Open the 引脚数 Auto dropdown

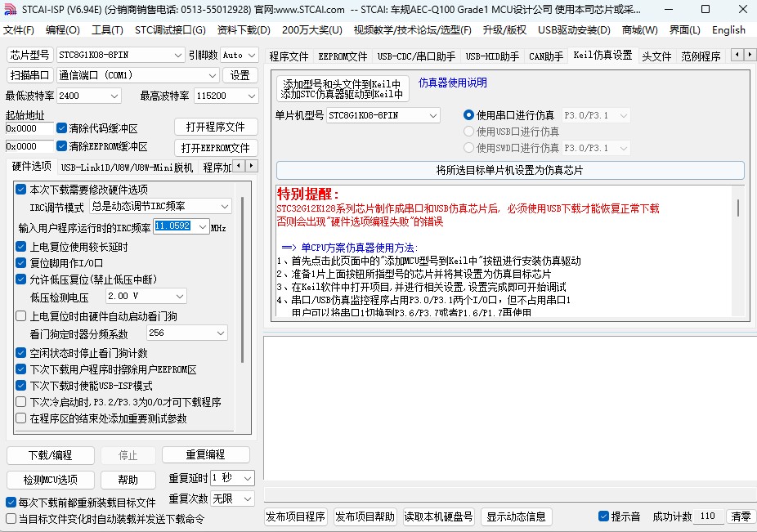coord(240,55)
